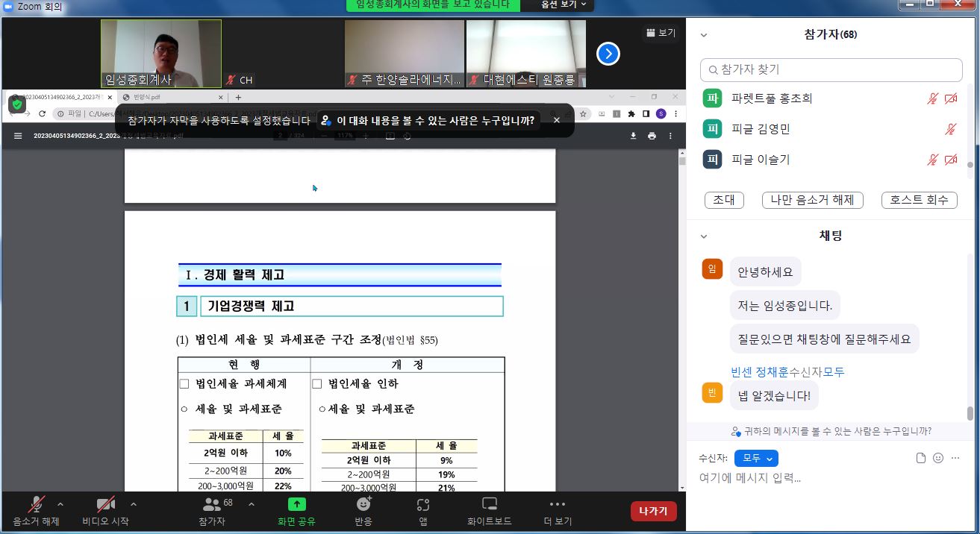Start video with 비디오 시작 button

[105, 511]
